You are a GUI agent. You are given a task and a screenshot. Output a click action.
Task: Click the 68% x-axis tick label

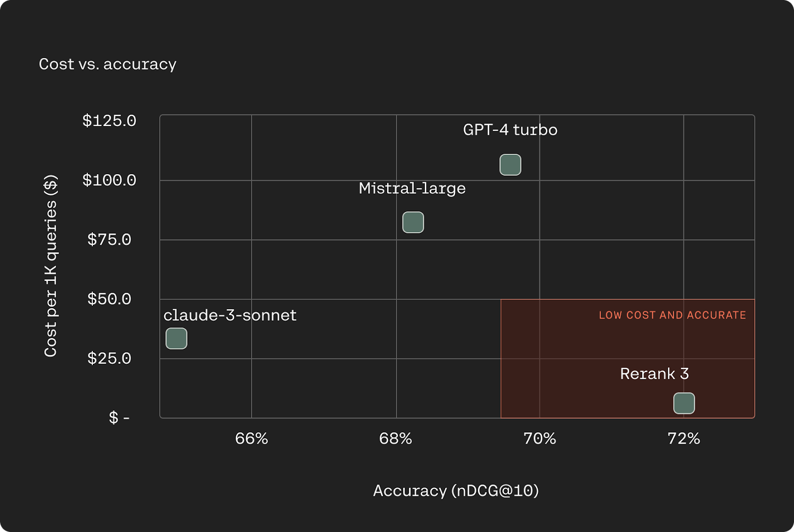point(396,439)
